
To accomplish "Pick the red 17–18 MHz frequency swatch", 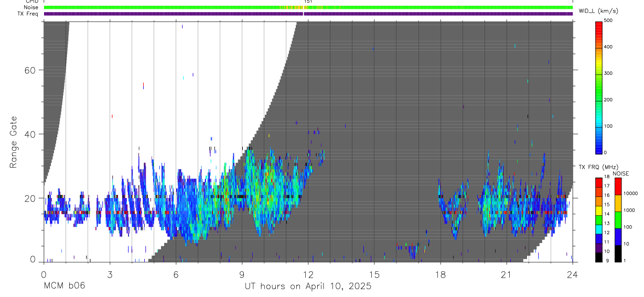I will point(599,183).
